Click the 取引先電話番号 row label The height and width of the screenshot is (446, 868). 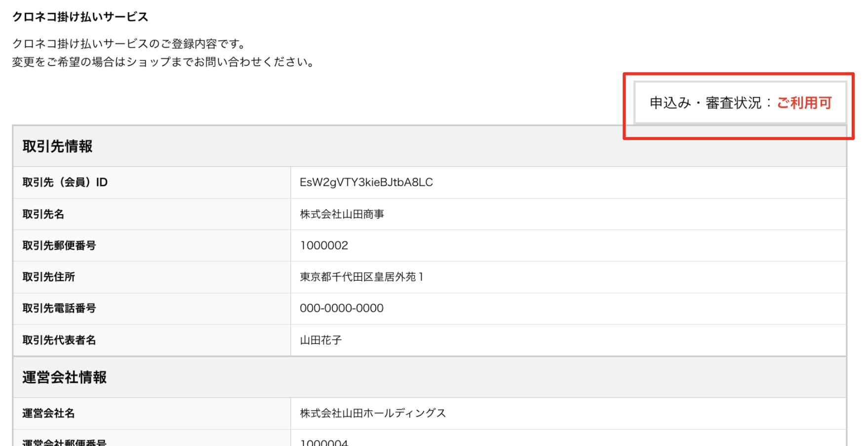pos(59,308)
